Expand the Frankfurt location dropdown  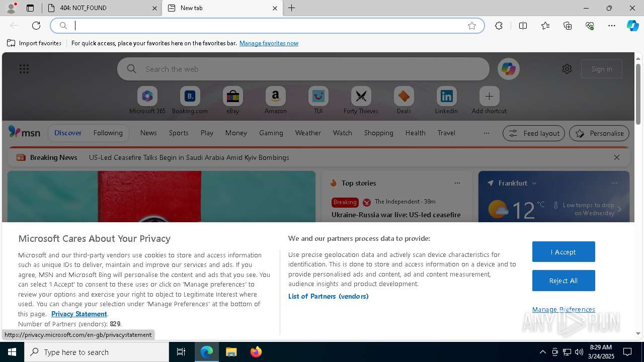534,183
